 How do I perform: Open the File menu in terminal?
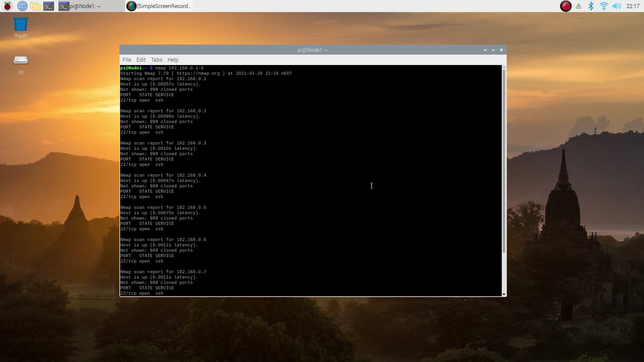[x=127, y=60]
